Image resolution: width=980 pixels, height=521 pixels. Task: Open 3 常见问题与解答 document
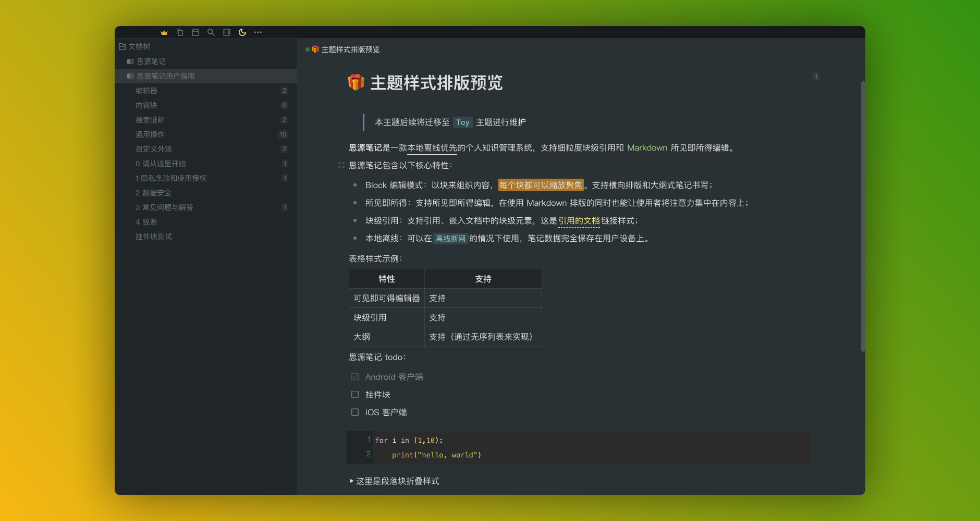(205, 207)
